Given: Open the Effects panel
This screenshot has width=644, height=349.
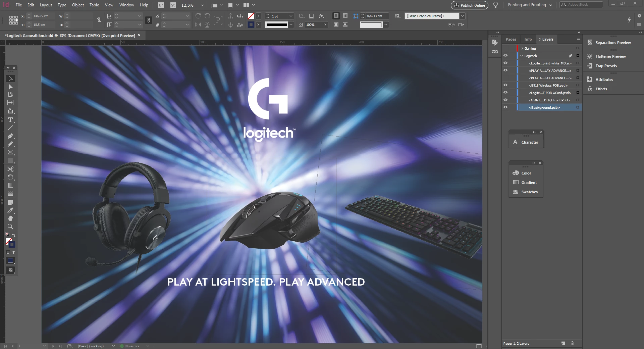Looking at the screenshot, I should tap(601, 89).
